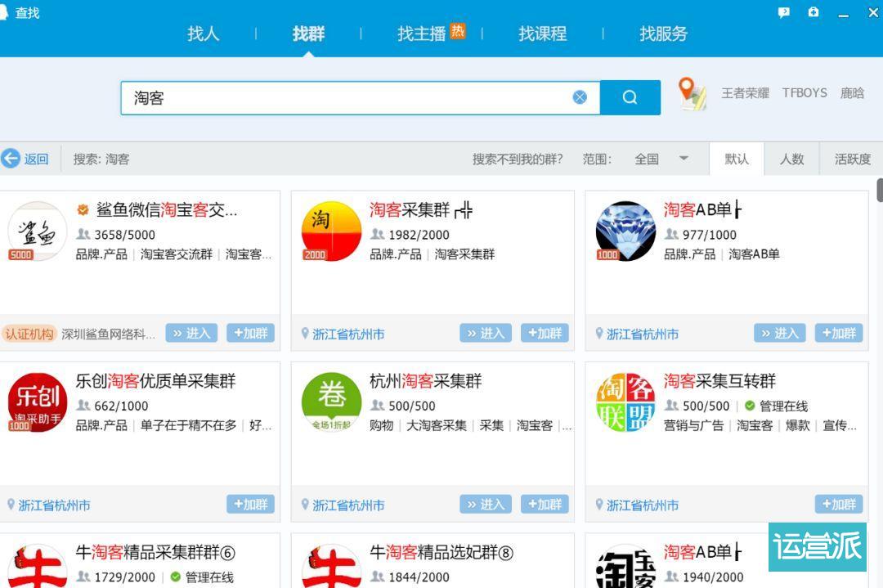This screenshot has width=883, height=588.
Task: Click 进入 for the 鲨鱼微信淘宝客 group
Action: pos(191,333)
